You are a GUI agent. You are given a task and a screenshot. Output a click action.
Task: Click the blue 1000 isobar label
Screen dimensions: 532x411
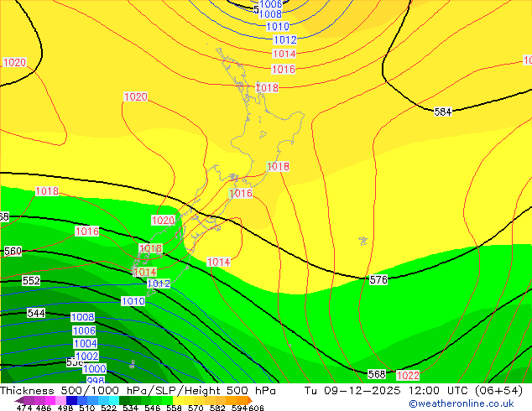[x=94, y=368]
